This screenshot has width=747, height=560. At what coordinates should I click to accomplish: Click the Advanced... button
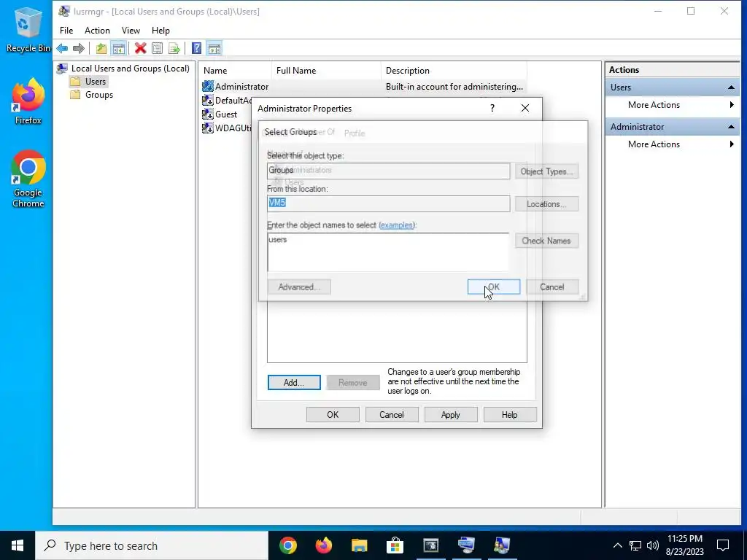tap(298, 287)
